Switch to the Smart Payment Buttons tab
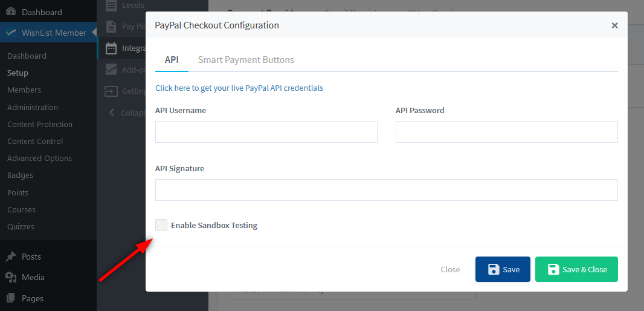 [246, 60]
